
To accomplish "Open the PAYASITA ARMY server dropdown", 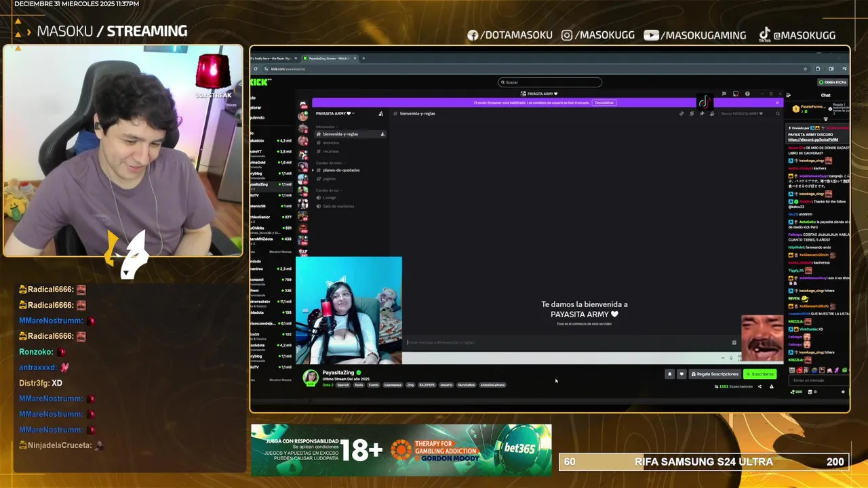I will [x=335, y=113].
